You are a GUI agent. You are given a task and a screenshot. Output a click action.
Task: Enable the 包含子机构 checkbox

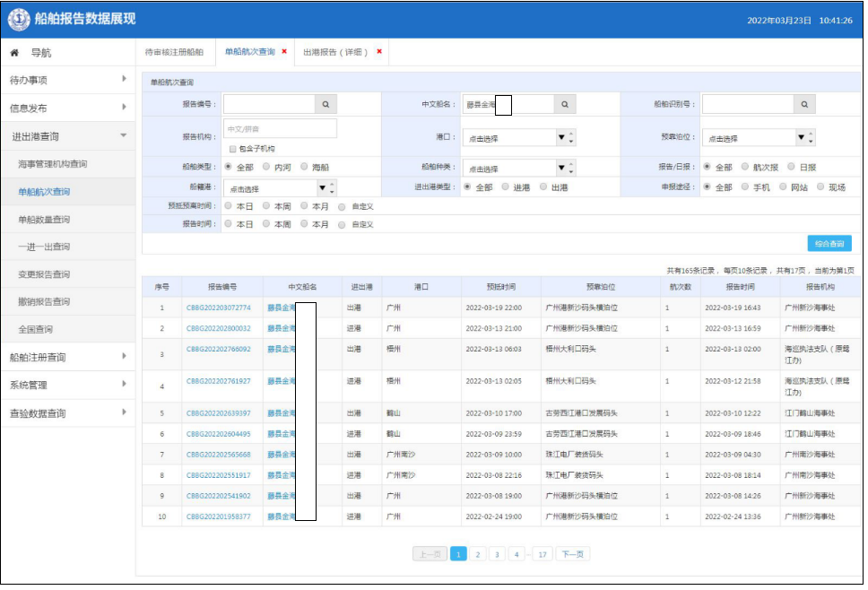232,149
